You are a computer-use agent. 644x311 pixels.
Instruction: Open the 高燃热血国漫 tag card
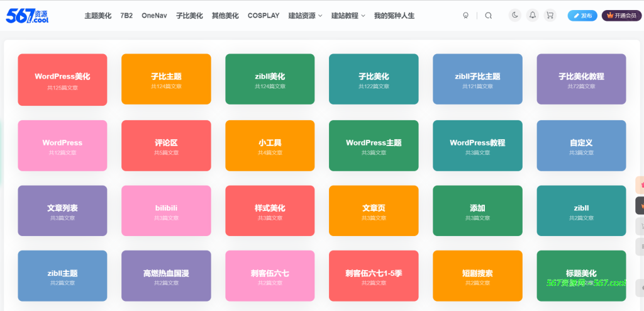pyautogui.click(x=166, y=276)
